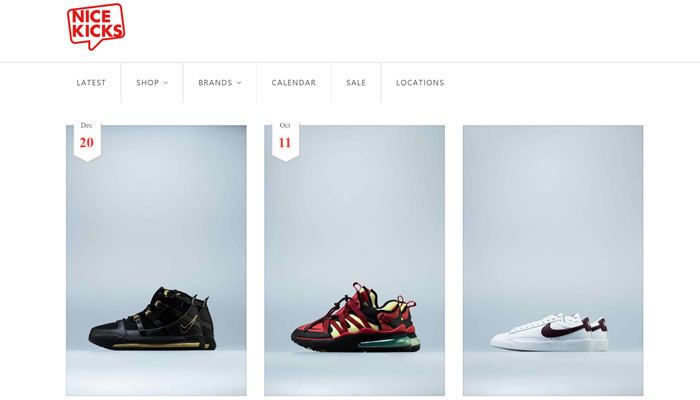Click the Nice Kicks speech-bubble logo
The image size is (700, 400).
(x=96, y=26)
